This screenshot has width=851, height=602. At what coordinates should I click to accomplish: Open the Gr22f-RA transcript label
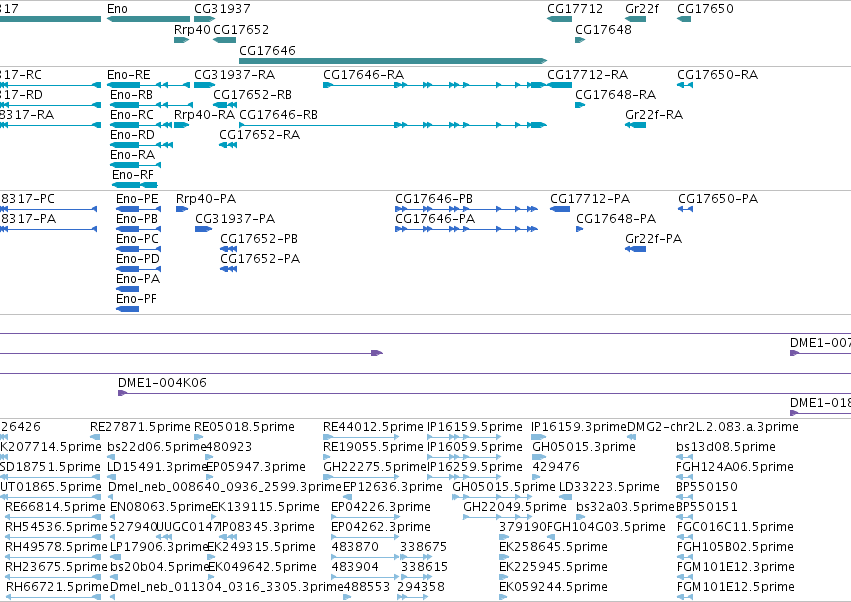[654, 115]
